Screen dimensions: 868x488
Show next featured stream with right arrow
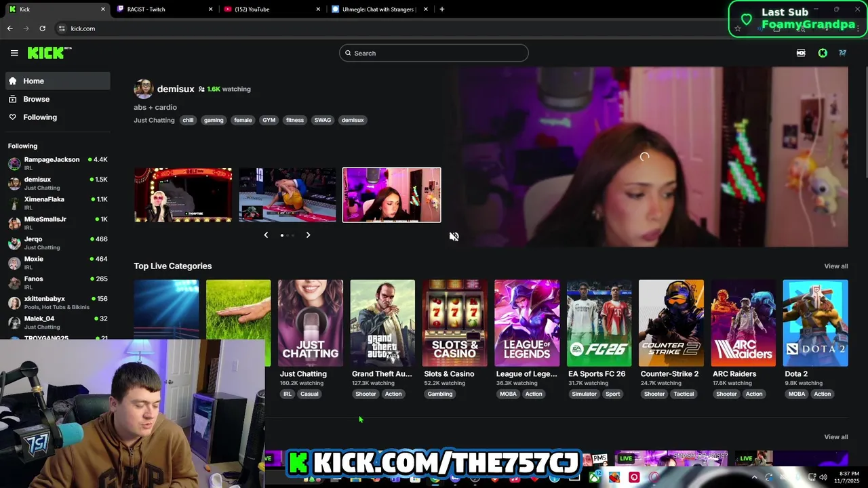pyautogui.click(x=308, y=235)
